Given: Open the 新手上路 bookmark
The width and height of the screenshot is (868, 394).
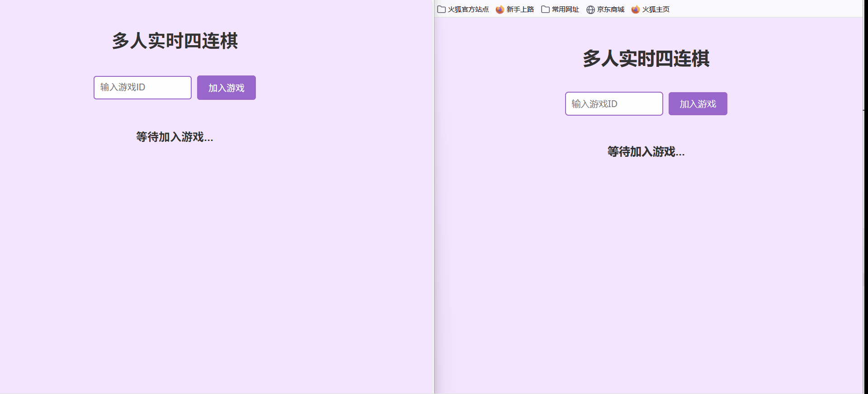Looking at the screenshot, I should point(515,9).
